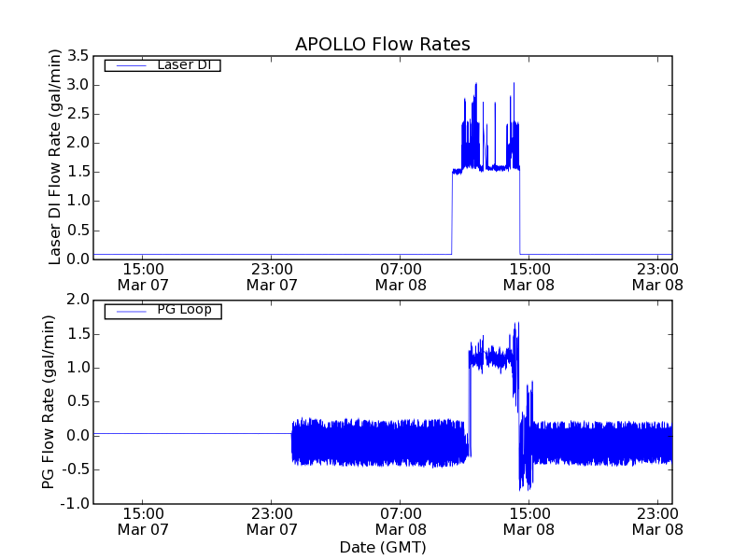Click the 'Laser DI Flow Rate (gal/min)' axis label

coord(55,157)
